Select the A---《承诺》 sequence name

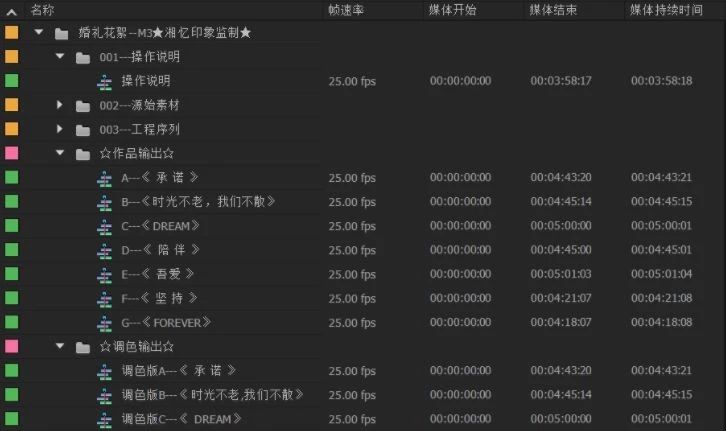160,178
